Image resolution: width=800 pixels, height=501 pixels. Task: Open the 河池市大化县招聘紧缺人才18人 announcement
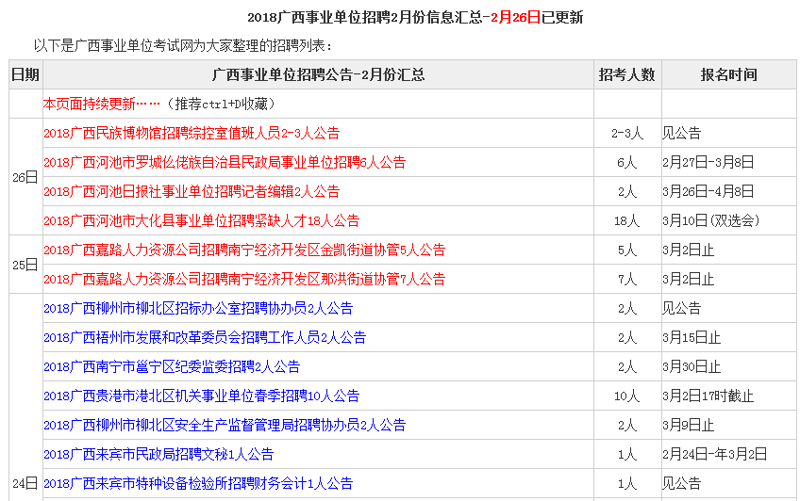[202, 220]
